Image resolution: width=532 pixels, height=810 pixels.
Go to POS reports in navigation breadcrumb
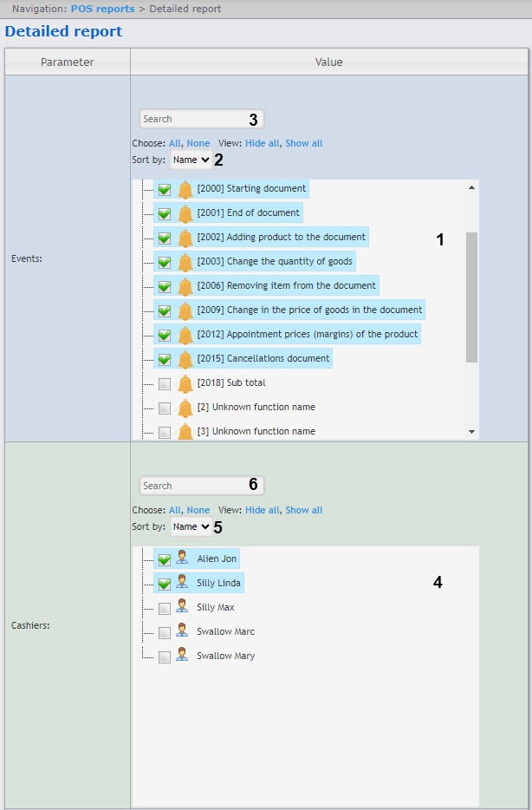(102, 9)
